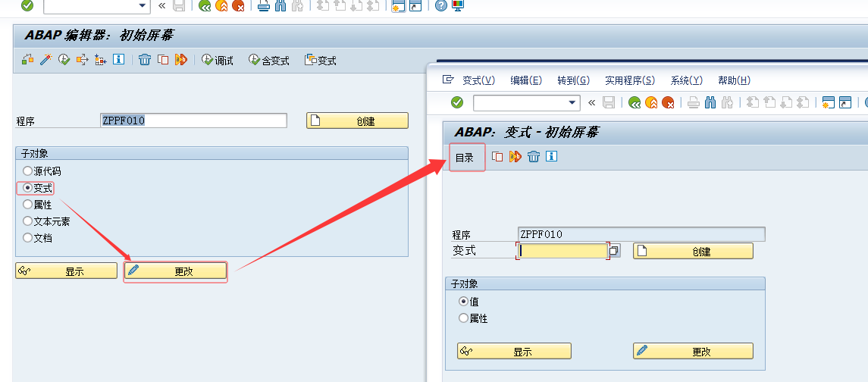The width and height of the screenshot is (868, 382).
Task: Click the green Enter checkmark in variant window
Action: (x=456, y=102)
